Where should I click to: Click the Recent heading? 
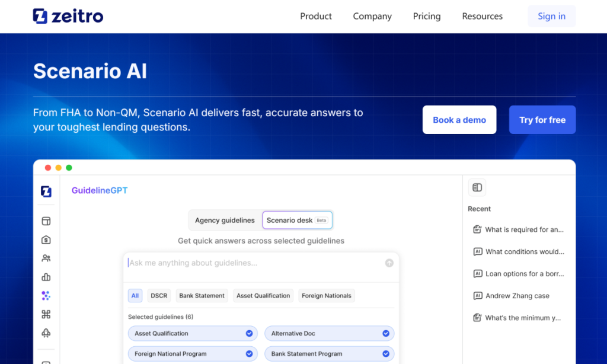(x=479, y=209)
